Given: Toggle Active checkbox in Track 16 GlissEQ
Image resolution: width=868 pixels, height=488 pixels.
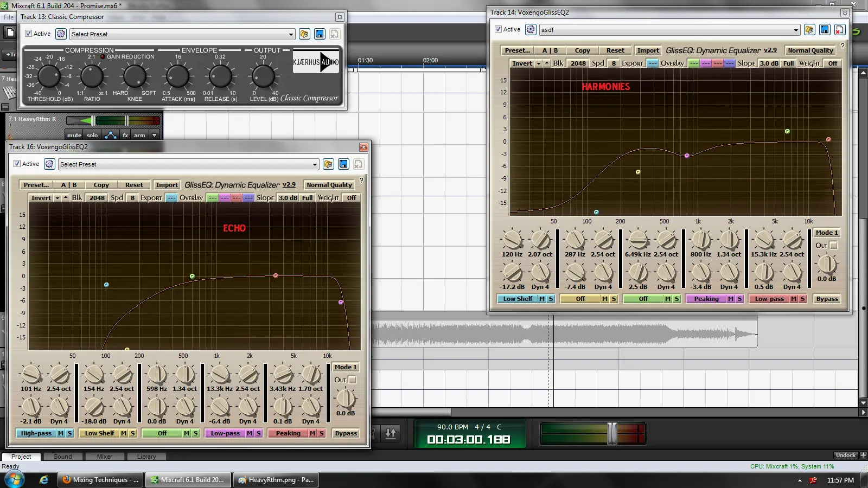Looking at the screenshot, I should [x=17, y=164].
